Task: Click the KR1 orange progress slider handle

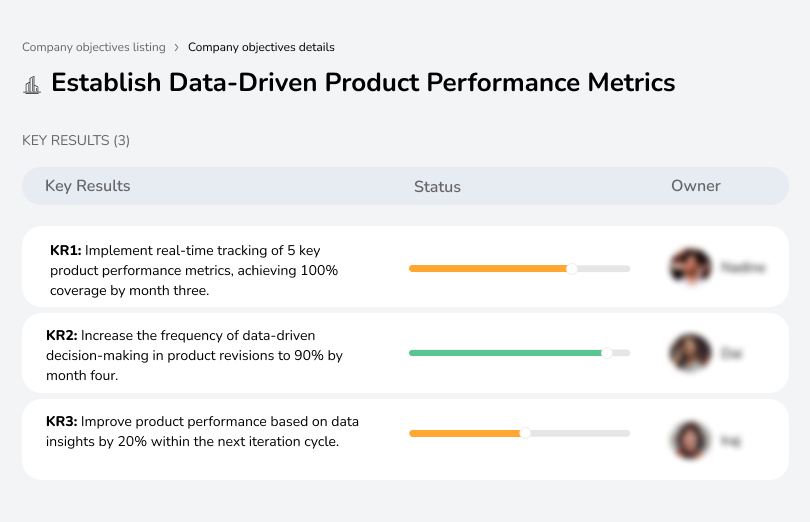Action: [x=571, y=269]
